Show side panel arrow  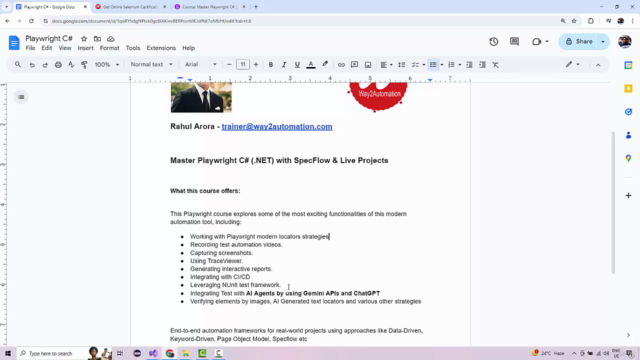628,335
